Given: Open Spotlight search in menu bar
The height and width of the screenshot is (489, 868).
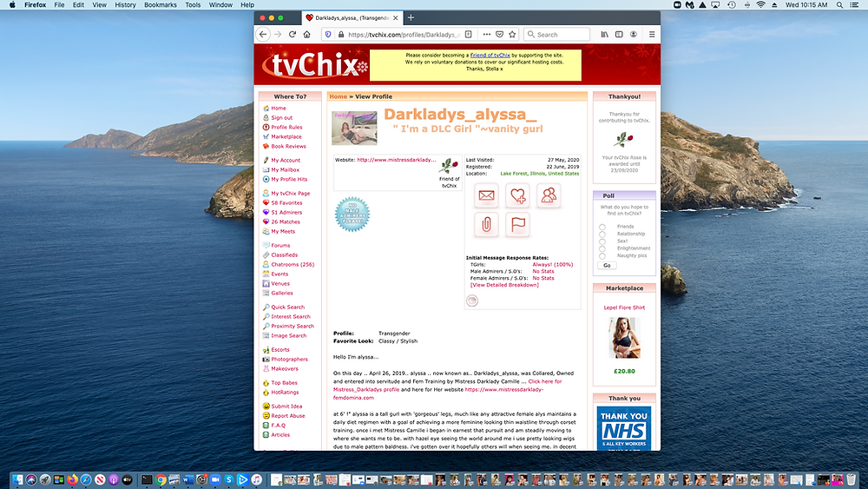Looking at the screenshot, I should coord(839,5).
